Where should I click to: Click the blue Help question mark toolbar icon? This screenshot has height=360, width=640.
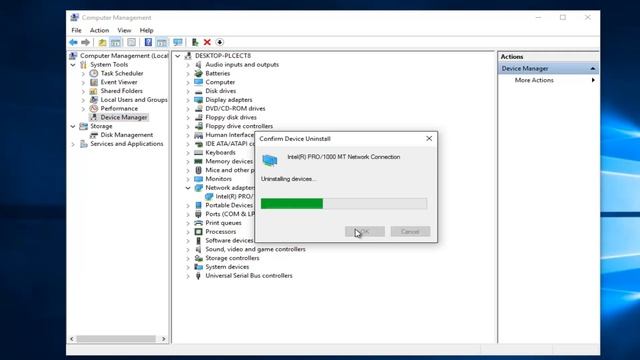148,42
